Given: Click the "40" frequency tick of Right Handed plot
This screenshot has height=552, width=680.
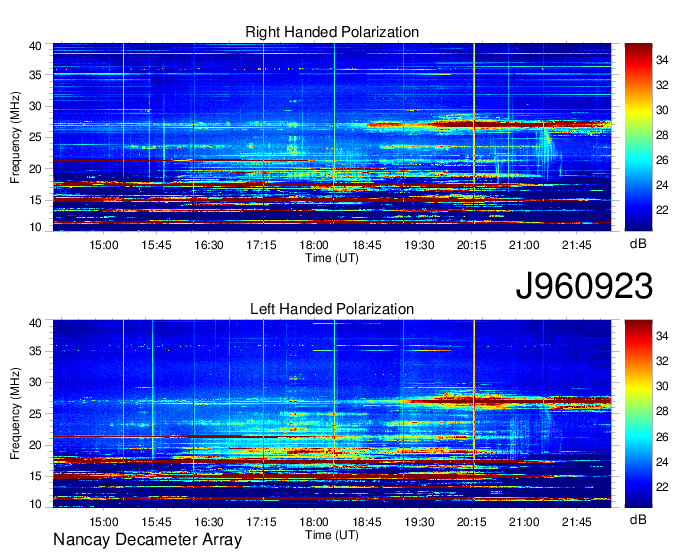Looking at the screenshot, I should [36, 46].
